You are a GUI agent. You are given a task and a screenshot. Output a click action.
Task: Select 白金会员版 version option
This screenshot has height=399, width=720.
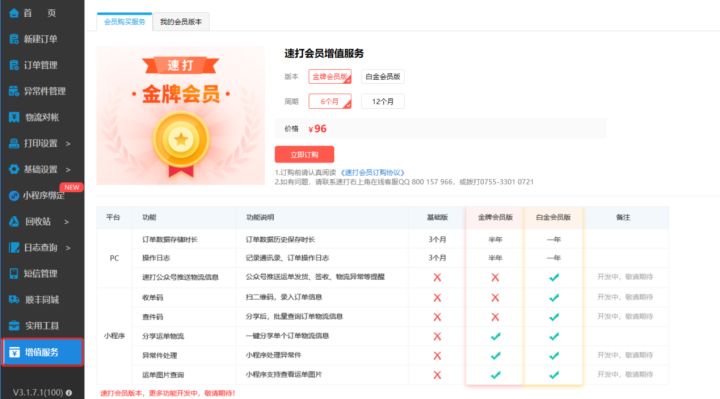coord(383,77)
